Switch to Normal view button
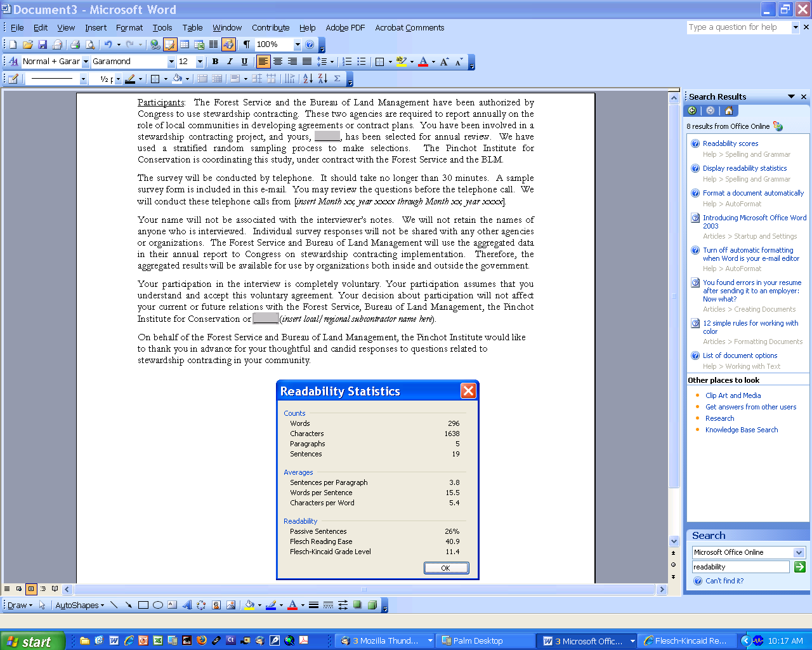The image size is (812, 650). click(x=7, y=589)
